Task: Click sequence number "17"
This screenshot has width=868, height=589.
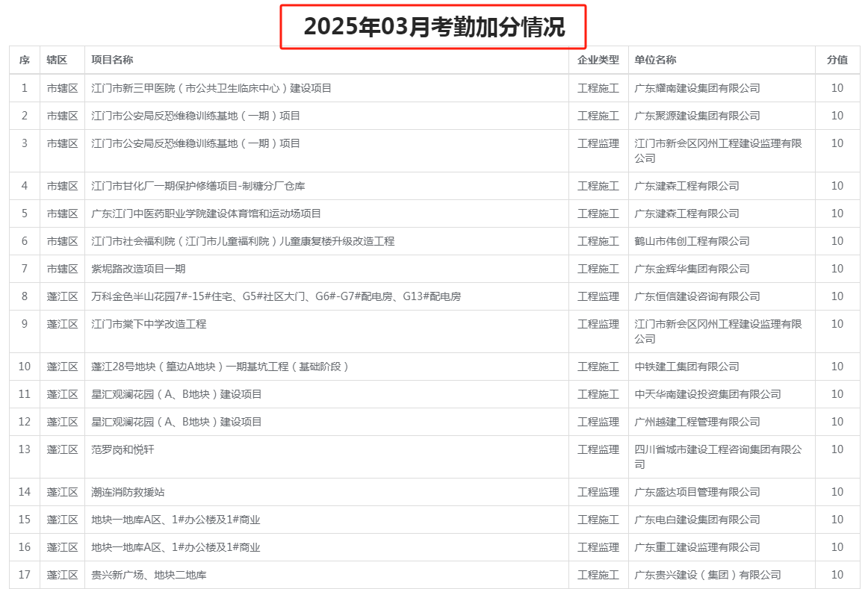Action: tap(25, 575)
